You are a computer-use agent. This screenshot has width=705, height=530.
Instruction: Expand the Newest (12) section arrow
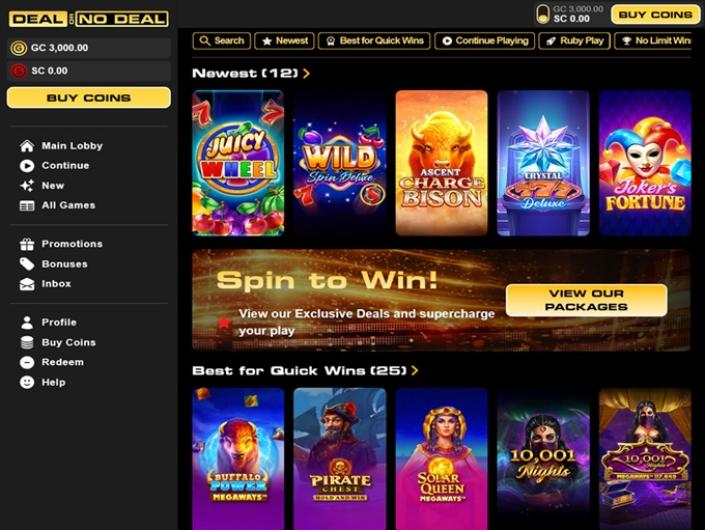pos(306,73)
